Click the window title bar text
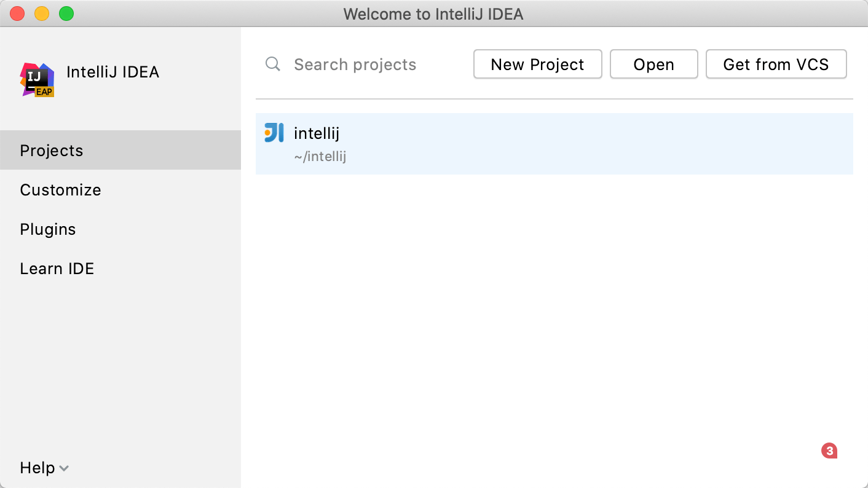The width and height of the screenshot is (868, 488). tap(433, 14)
